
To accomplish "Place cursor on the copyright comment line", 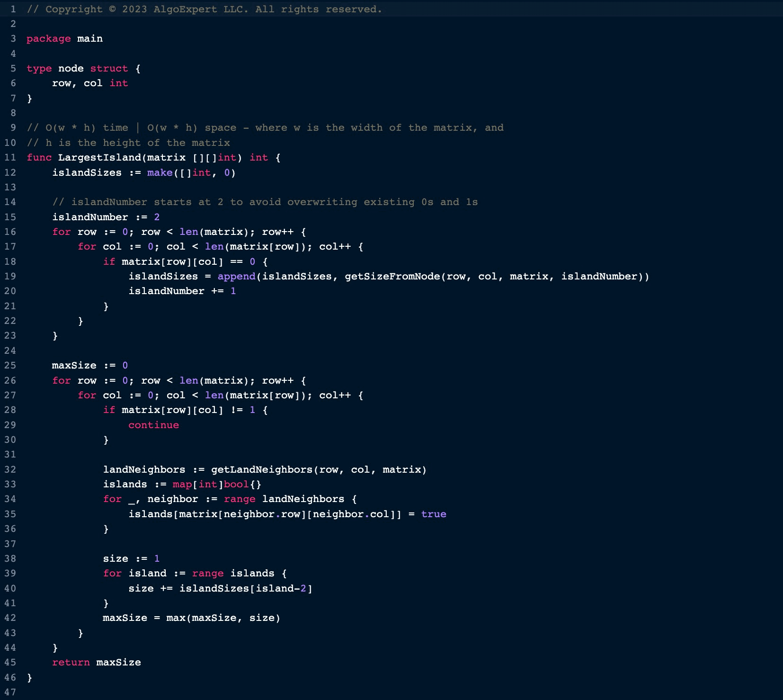I will 204,9.
